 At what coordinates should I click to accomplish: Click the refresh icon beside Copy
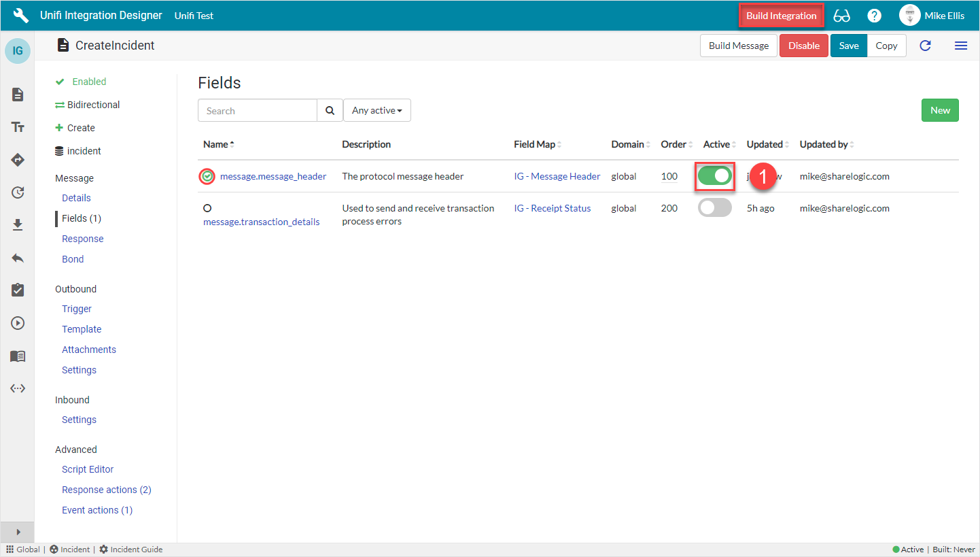point(925,46)
